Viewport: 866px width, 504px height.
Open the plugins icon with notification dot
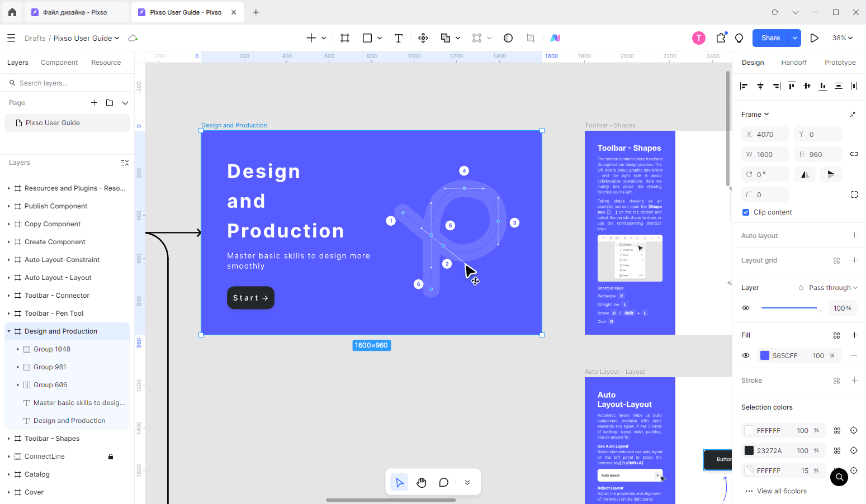click(x=721, y=37)
